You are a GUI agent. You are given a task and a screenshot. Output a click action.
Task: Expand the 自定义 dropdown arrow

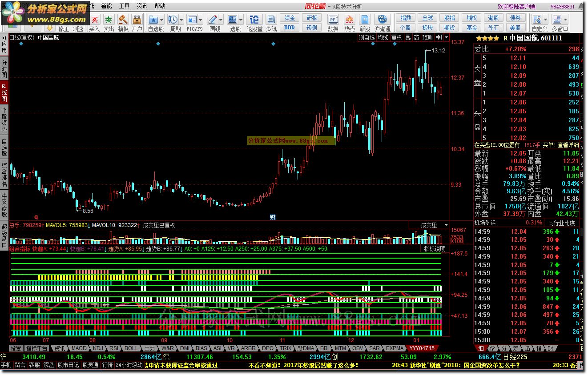click(x=546, y=20)
